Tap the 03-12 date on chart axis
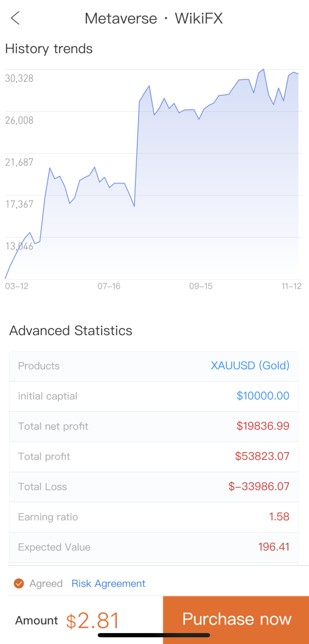Viewport: 309px width, 644px height. click(17, 286)
